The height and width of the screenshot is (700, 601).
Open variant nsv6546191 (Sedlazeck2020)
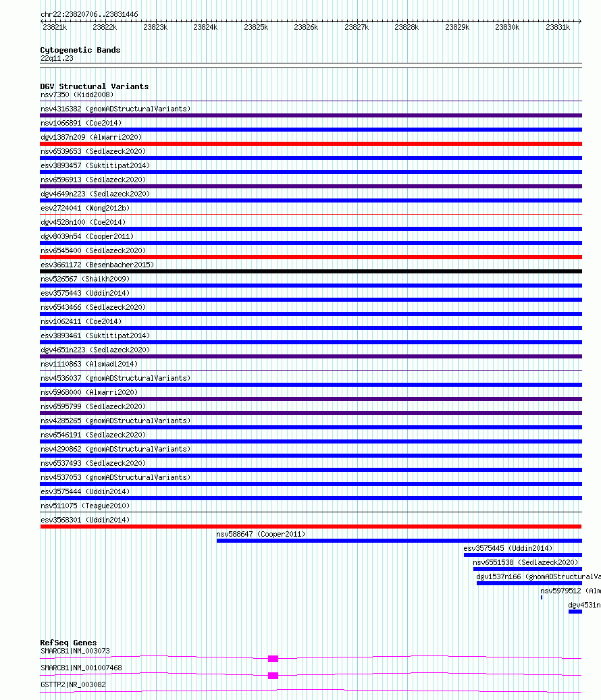93,435
